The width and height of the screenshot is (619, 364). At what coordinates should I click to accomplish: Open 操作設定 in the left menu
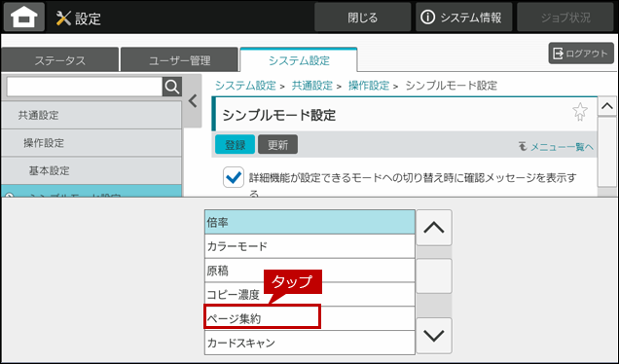[91, 142]
